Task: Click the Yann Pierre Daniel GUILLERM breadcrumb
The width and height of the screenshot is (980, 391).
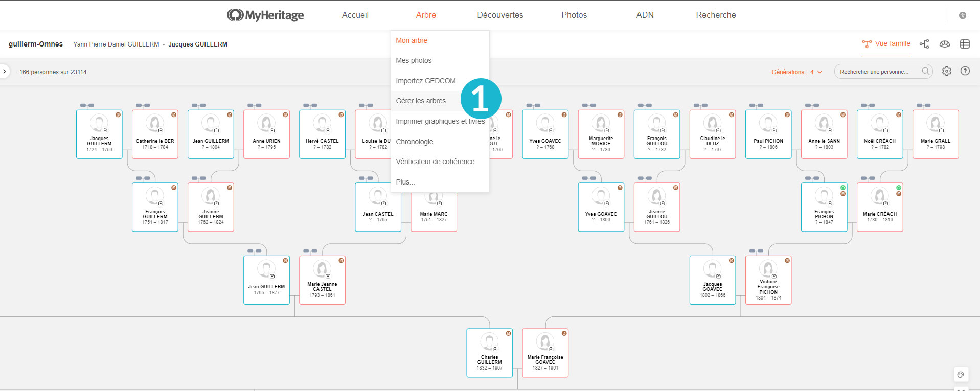Action: click(116, 44)
